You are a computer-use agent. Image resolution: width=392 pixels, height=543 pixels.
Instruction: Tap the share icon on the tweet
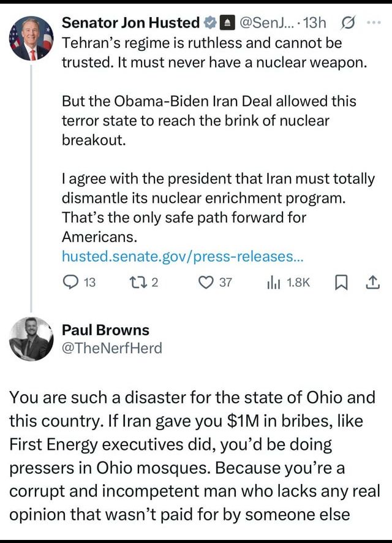click(x=372, y=282)
